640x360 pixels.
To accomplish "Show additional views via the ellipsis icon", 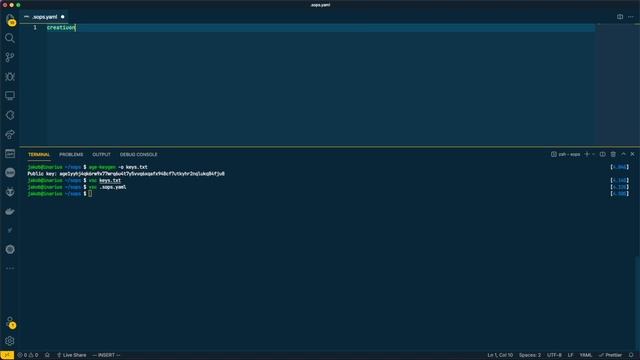I will pos(10,269).
